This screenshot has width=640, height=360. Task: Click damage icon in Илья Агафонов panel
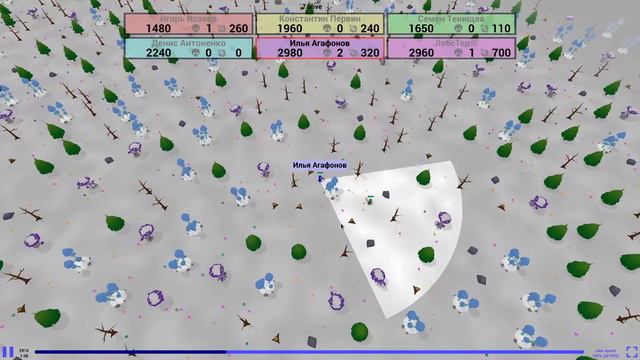pyautogui.click(x=353, y=53)
